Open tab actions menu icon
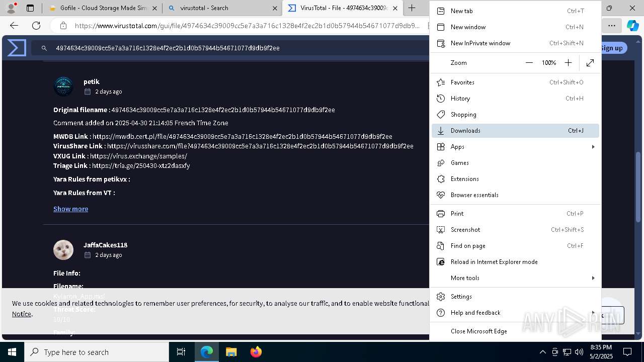Viewport: 644px width, 362px height. [x=30, y=8]
